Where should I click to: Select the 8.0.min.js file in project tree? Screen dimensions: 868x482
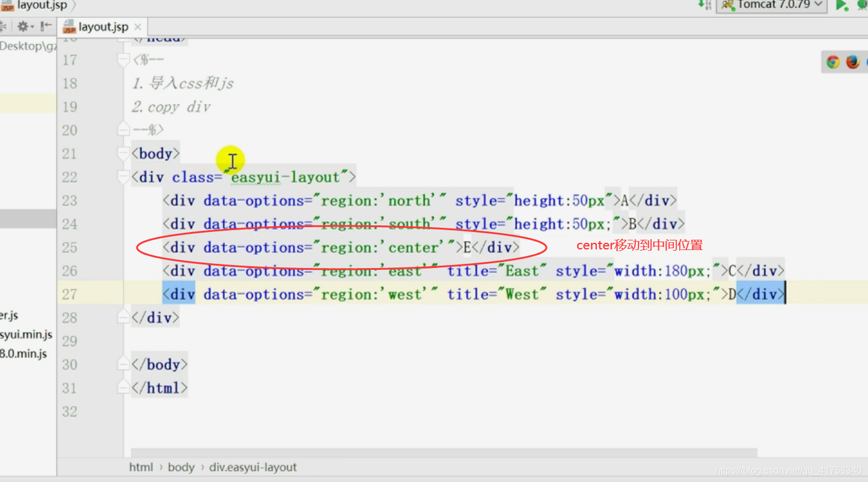tap(23, 353)
